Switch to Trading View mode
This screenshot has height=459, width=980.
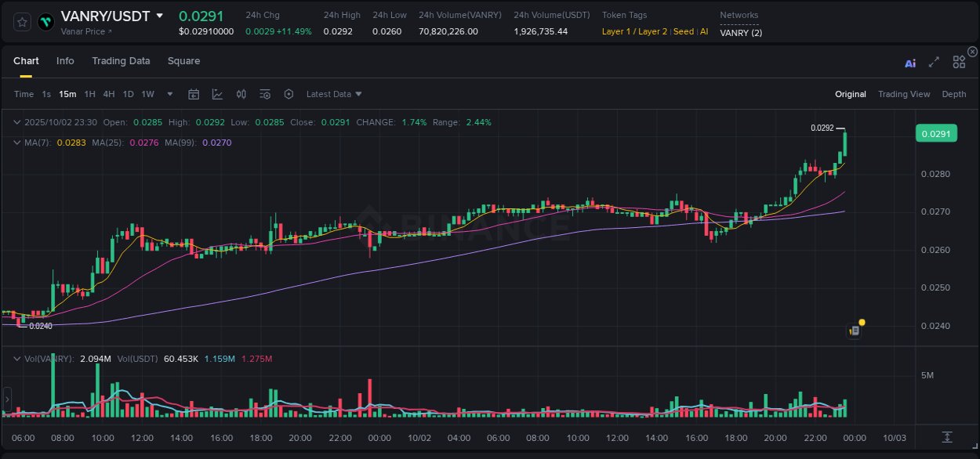904,94
